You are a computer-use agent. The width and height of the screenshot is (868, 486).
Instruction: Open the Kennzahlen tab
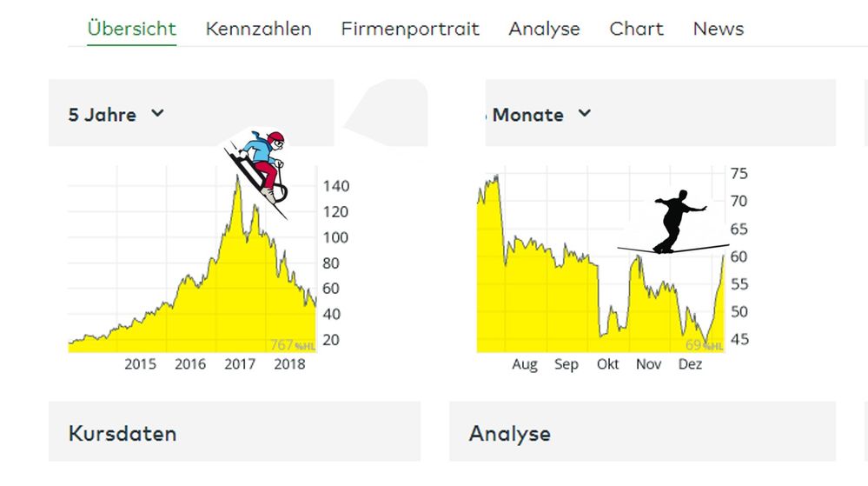click(258, 29)
